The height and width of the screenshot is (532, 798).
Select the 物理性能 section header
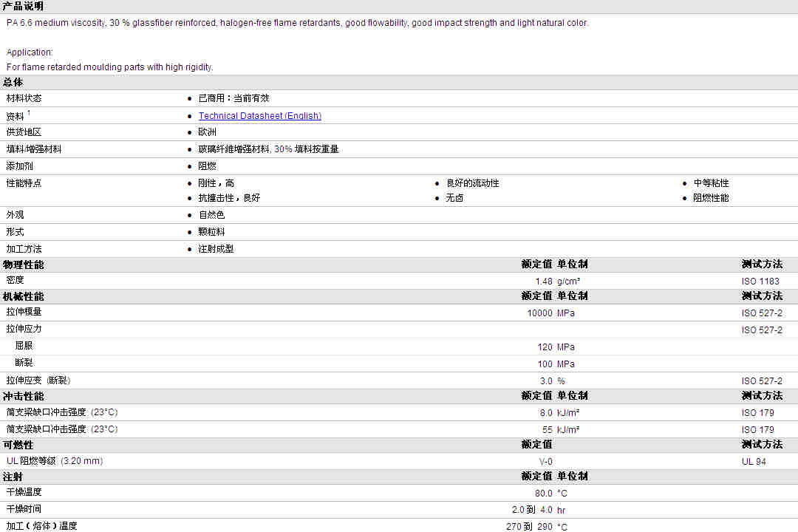point(23,265)
